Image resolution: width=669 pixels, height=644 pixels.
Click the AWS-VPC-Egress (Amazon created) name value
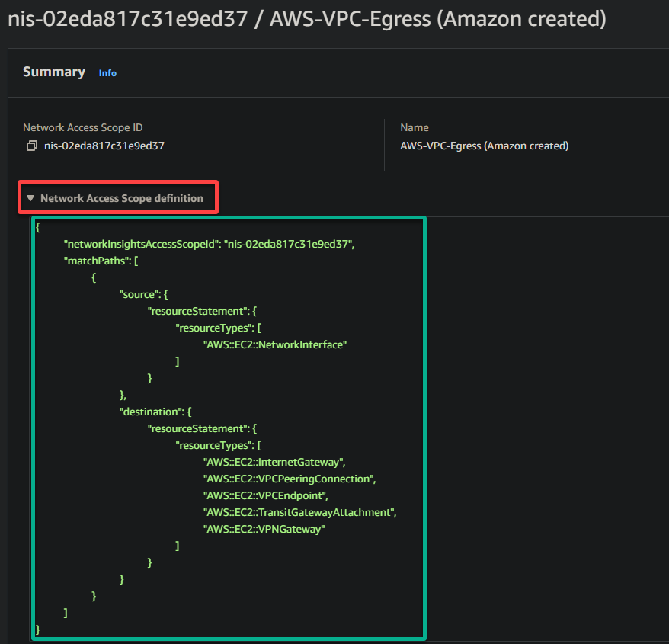pos(485,146)
